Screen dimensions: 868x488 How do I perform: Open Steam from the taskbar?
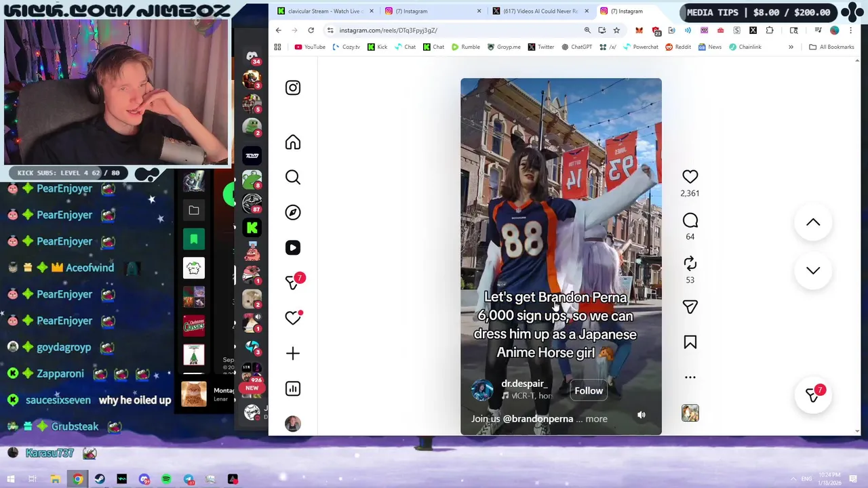[x=100, y=479]
